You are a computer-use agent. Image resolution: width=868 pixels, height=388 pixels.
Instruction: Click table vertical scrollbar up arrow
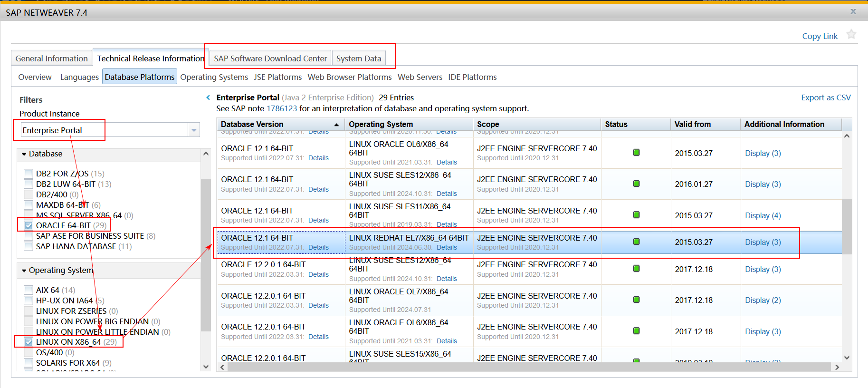pos(847,136)
